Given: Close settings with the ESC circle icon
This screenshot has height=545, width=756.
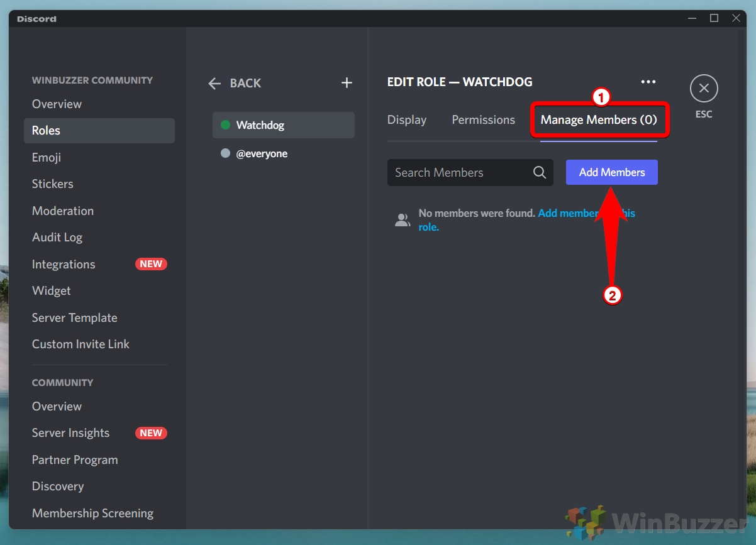Looking at the screenshot, I should tap(704, 89).
